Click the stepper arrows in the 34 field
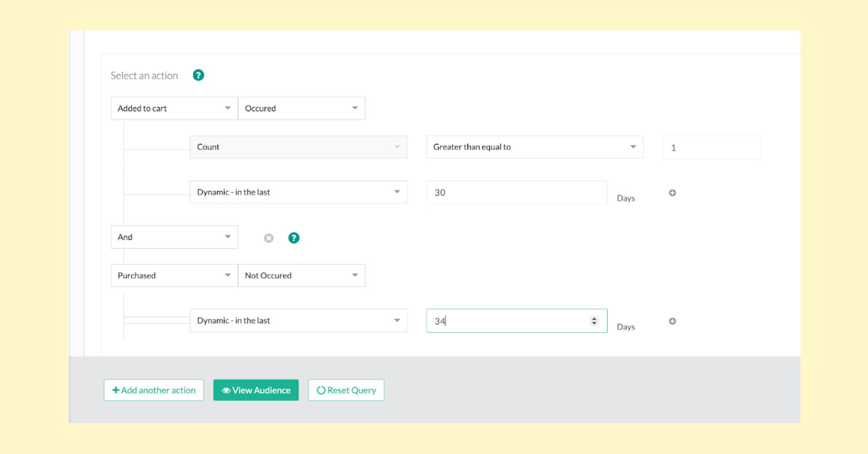Viewport: 868px width, 454px height. (594, 321)
